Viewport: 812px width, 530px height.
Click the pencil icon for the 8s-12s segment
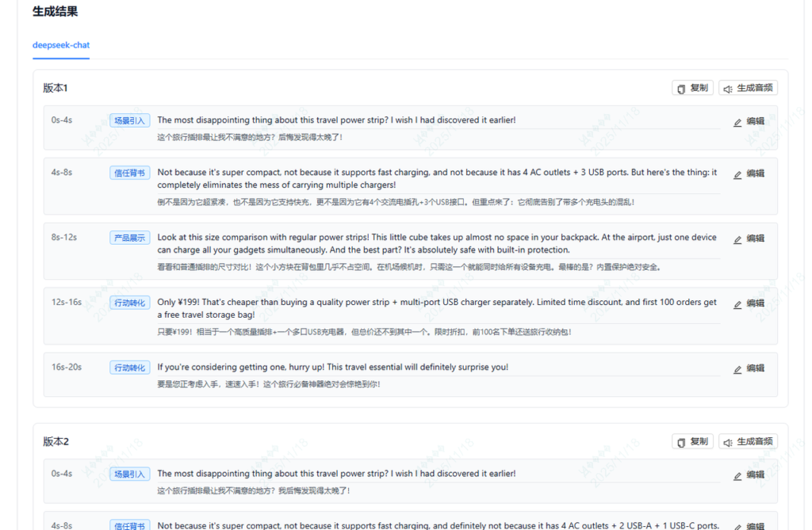coord(737,239)
